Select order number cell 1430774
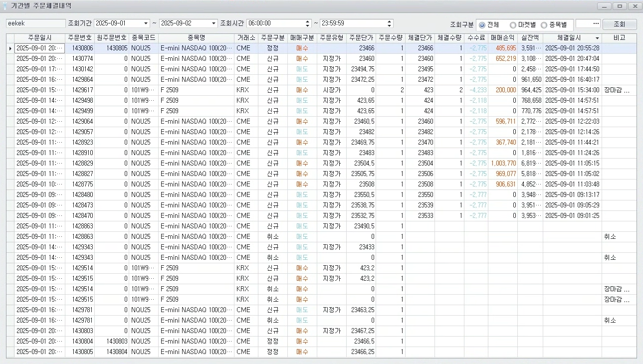 pos(80,59)
